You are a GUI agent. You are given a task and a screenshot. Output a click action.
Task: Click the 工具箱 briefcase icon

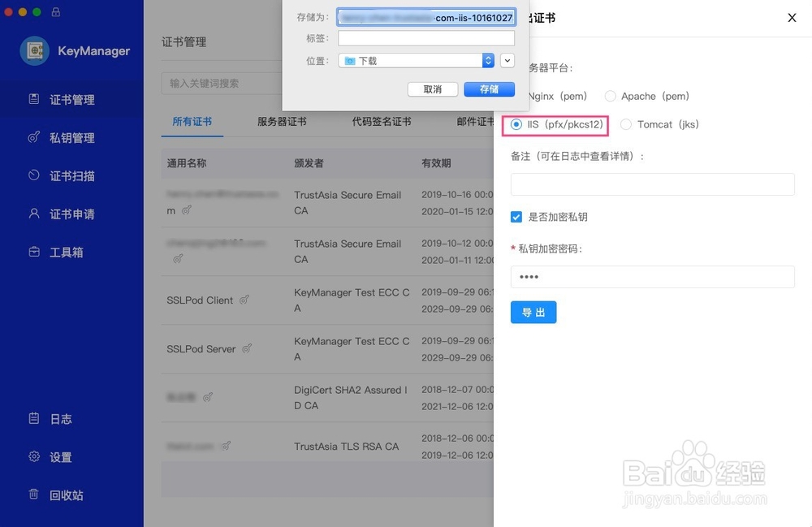coord(33,252)
